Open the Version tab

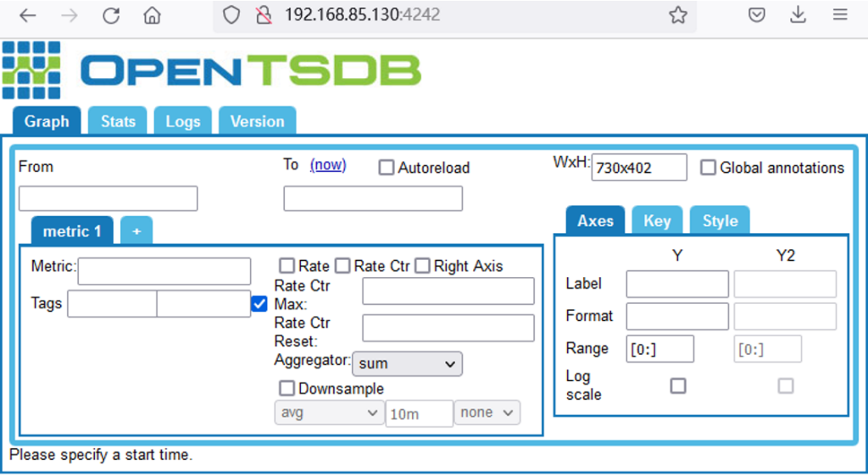click(258, 121)
